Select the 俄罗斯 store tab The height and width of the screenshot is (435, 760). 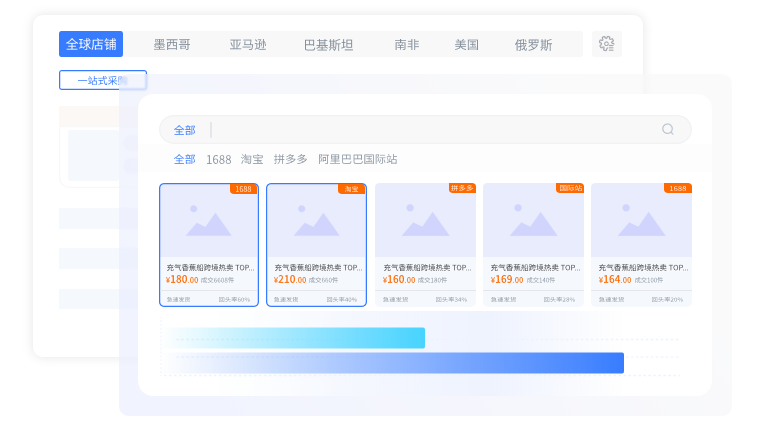(x=533, y=45)
